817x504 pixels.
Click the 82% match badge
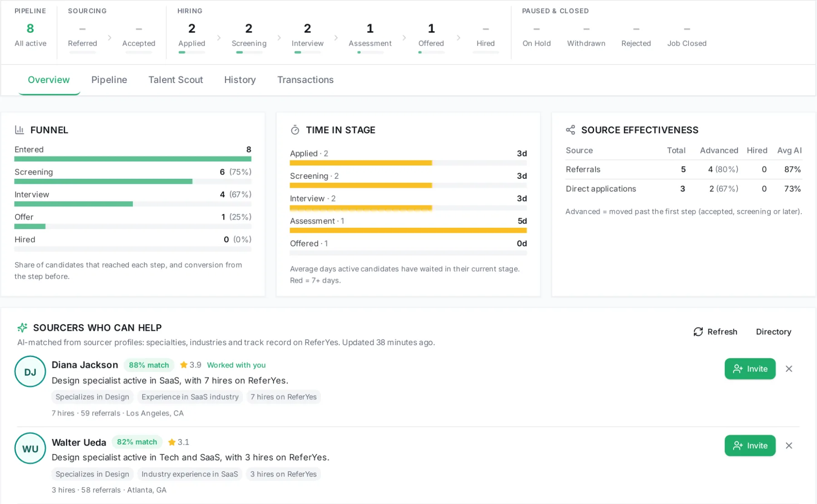pyautogui.click(x=137, y=442)
